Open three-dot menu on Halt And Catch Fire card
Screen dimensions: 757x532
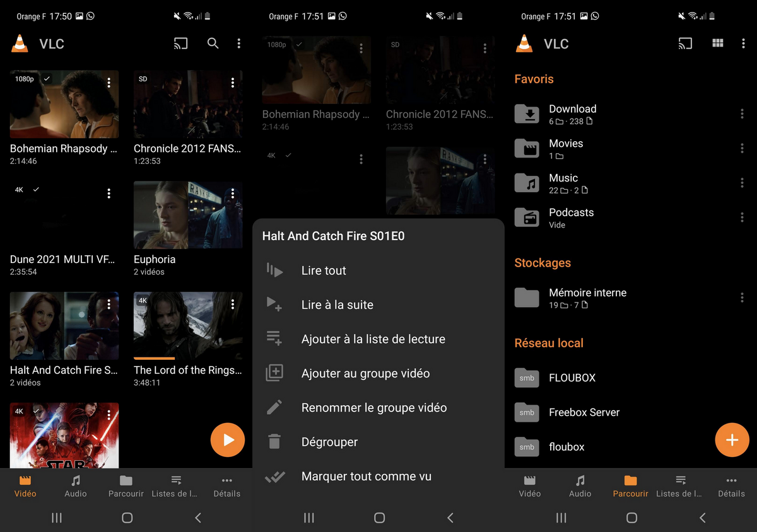point(109,304)
